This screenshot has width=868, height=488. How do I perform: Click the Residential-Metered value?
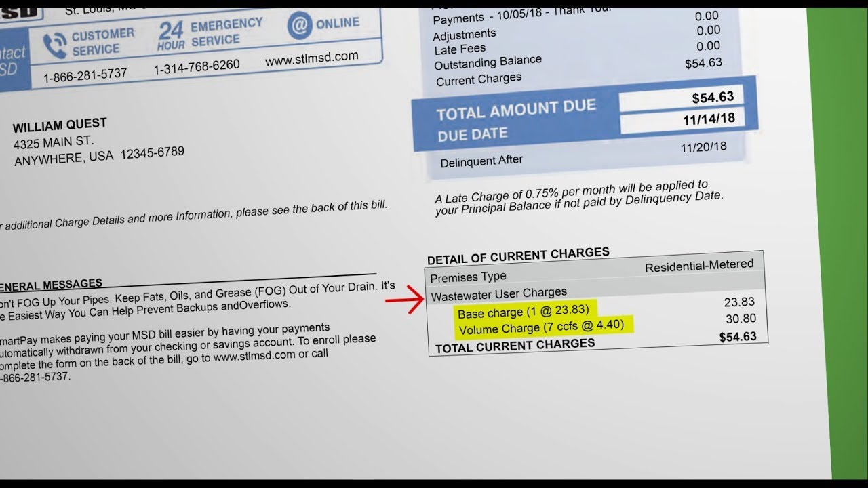(699, 266)
